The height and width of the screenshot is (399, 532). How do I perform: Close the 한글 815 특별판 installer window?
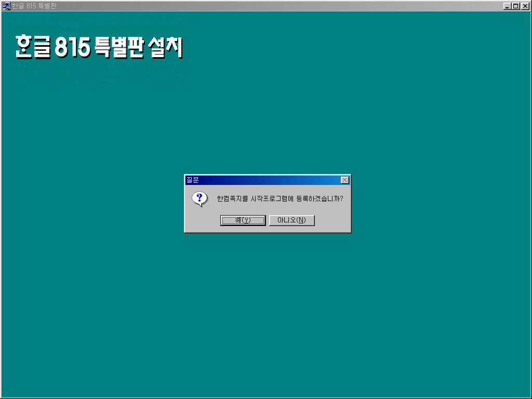525,6
